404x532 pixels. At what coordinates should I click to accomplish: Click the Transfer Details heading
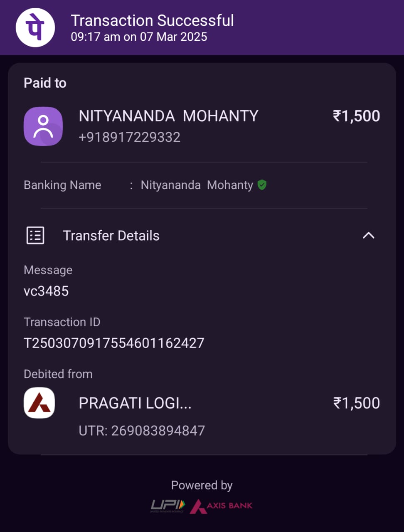click(x=111, y=236)
